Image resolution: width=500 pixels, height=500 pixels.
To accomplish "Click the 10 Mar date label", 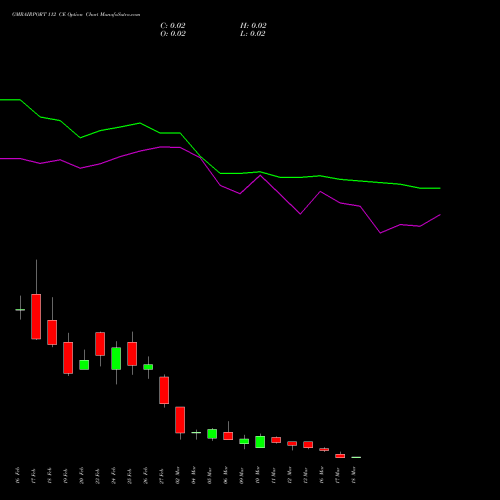I will click(258, 475).
